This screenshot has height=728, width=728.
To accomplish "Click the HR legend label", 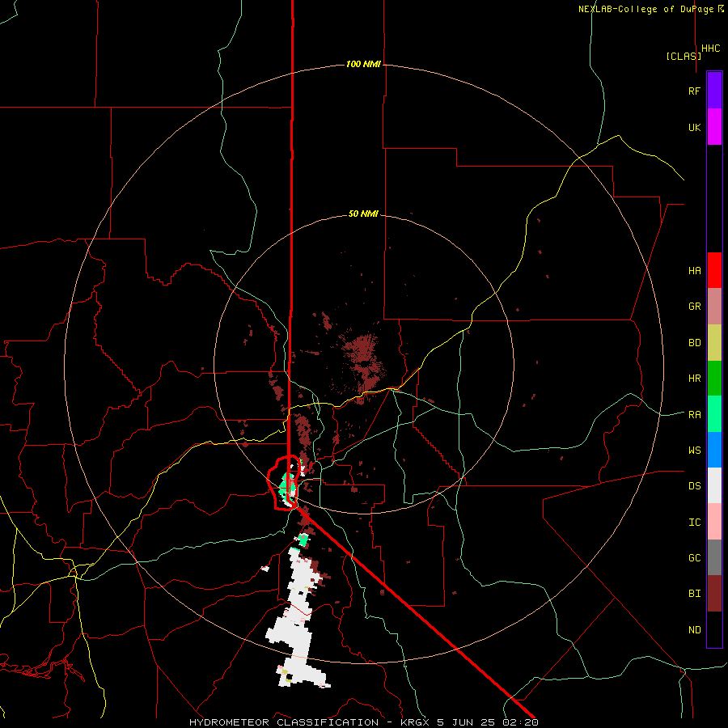I will pos(694,379).
